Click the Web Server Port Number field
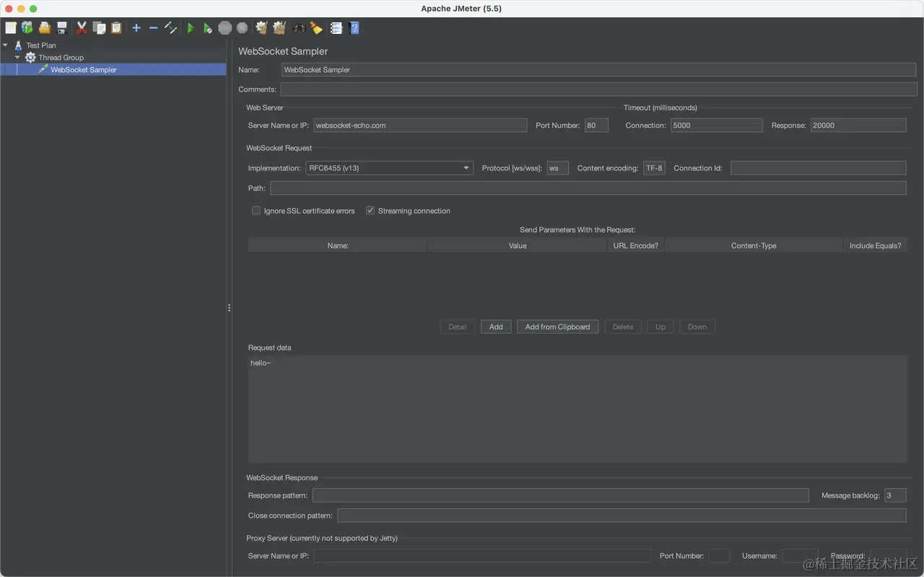 click(x=596, y=126)
